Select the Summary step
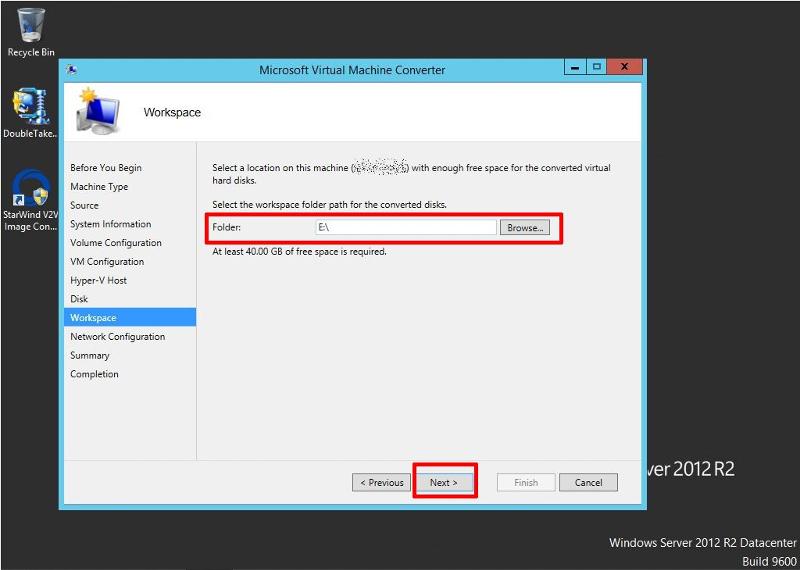This screenshot has height=570, width=800. coord(90,356)
